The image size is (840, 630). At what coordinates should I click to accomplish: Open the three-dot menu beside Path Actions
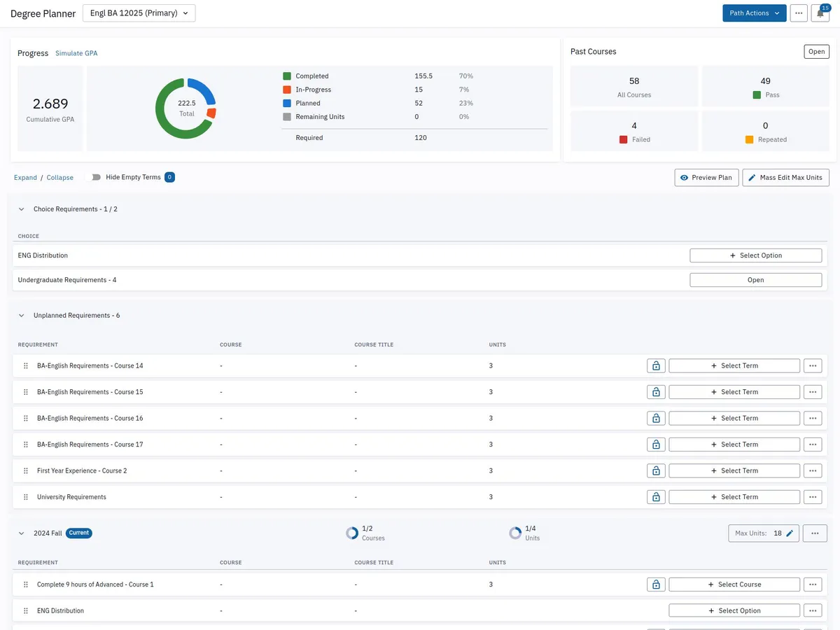pyautogui.click(x=799, y=13)
